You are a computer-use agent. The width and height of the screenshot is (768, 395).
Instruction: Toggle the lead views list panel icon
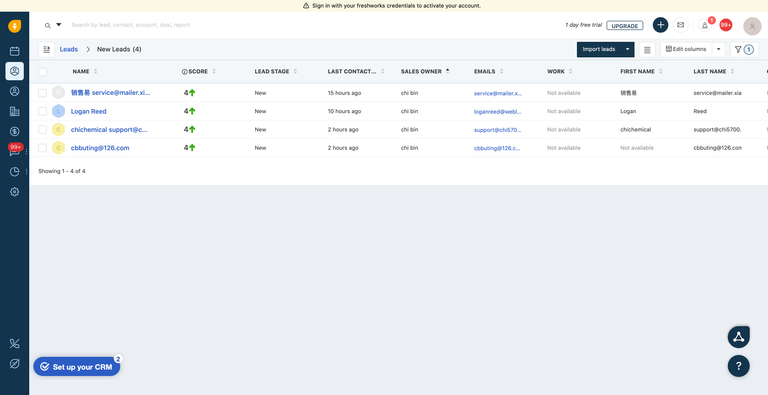pyautogui.click(x=47, y=49)
